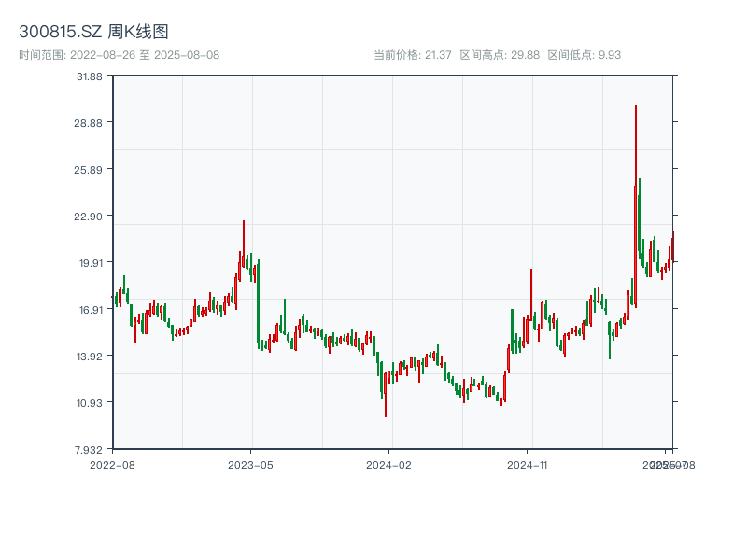Click y-axis label 22.90
The image size is (747, 560).
point(88,217)
